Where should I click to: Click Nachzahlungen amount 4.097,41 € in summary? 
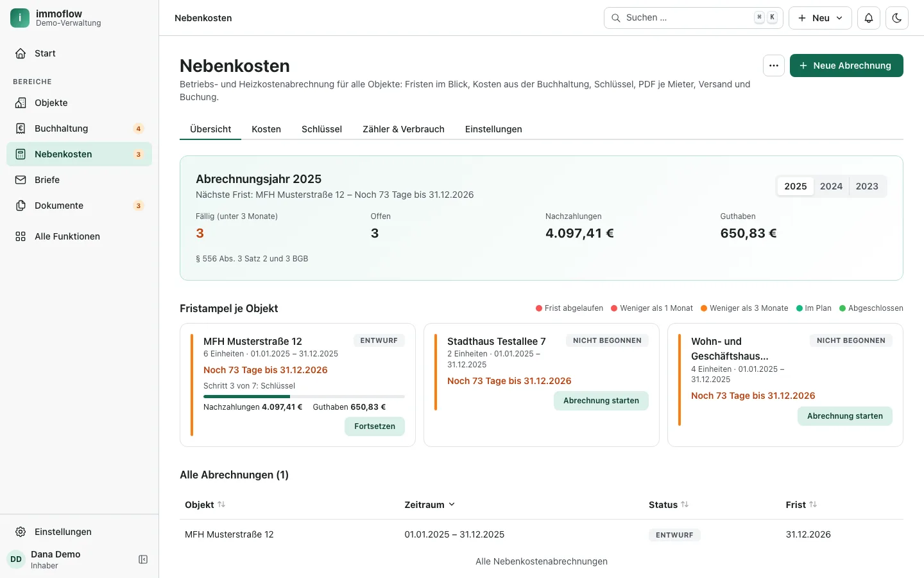(579, 233)
